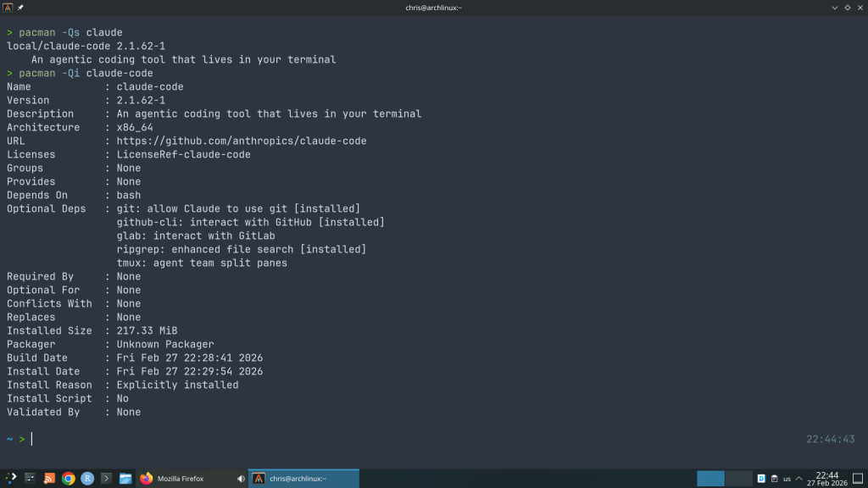Expand the hidden system tray icons
Viewport: 868px width, 488px height.
pos(800,479)
